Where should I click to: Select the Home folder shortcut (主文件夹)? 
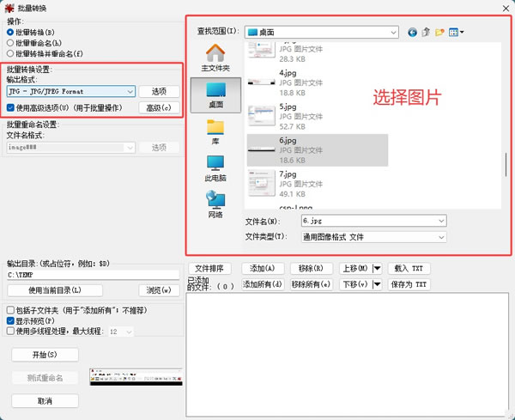pyautogui.click(x=215, y=58)
